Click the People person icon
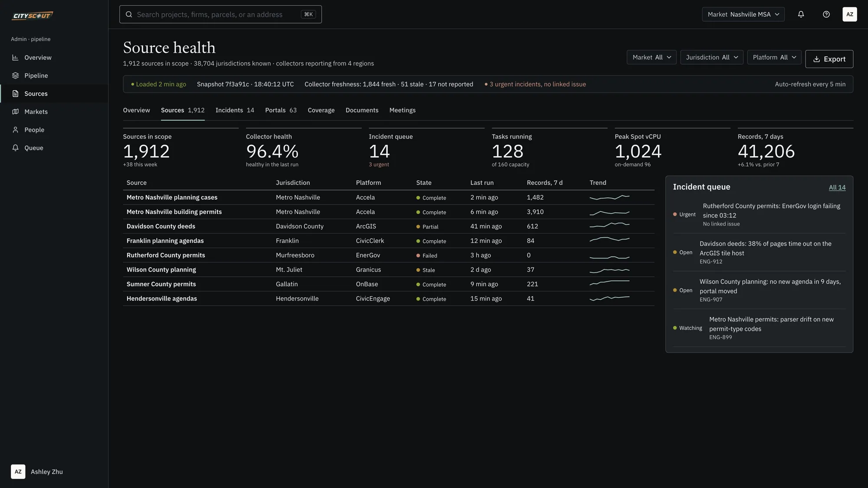This screenshot has height=488, width=868. [x=15, y=130]
